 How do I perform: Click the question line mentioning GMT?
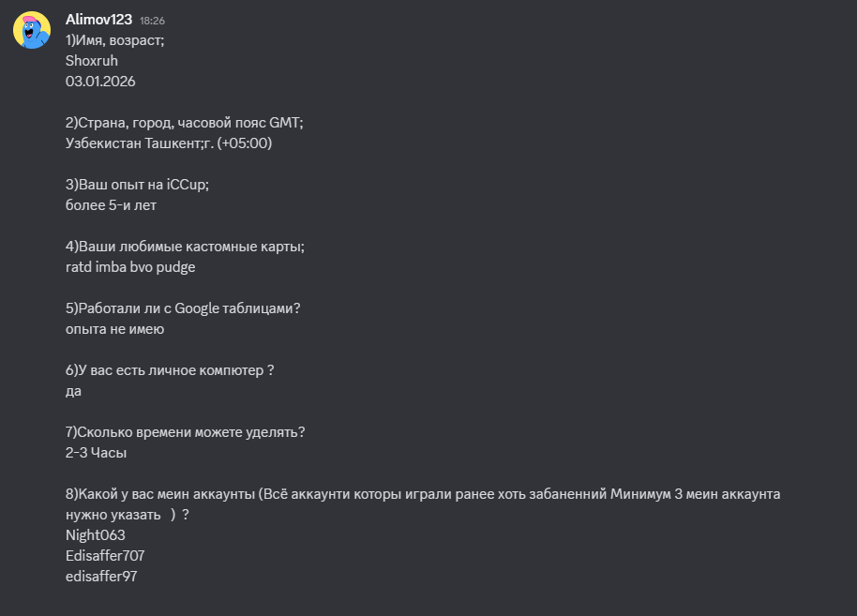(184, 123)
